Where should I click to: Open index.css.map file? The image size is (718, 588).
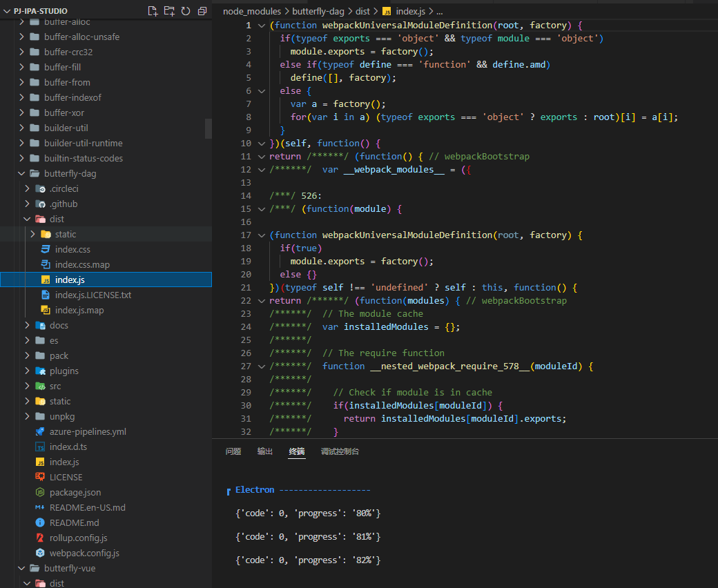[82, 264]
